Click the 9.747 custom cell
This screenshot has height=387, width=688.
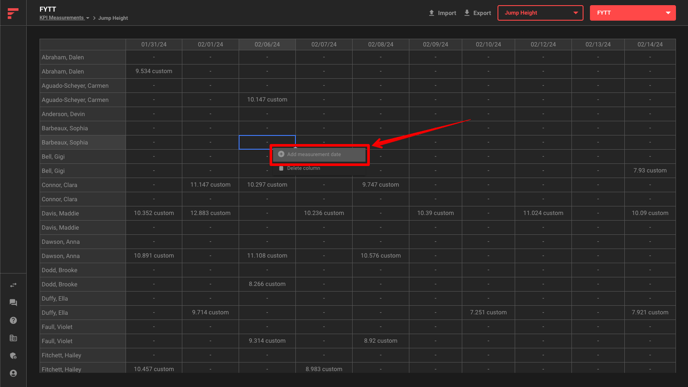click(380, 185)
